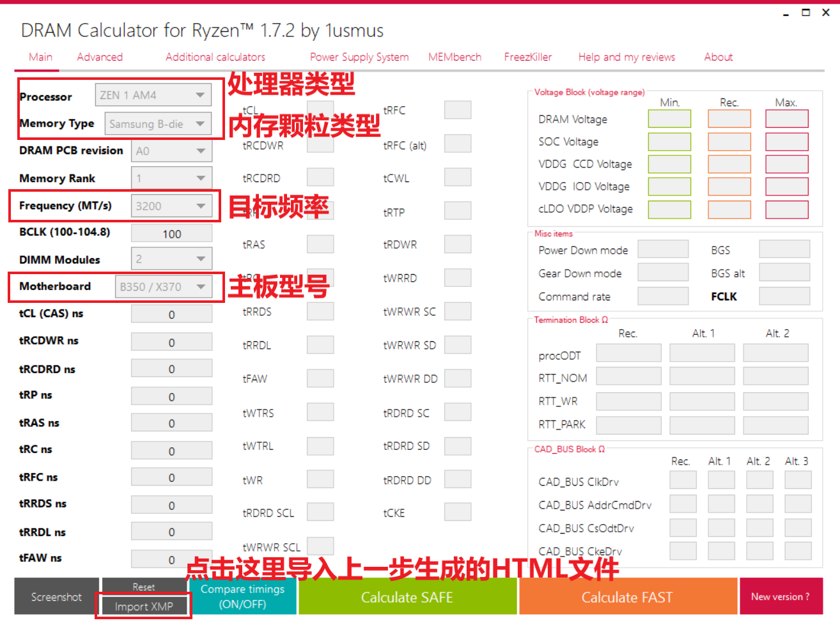
Task: Click the tRCDRD ns input field
Action: pyautogui.click(x=171, y=368)
